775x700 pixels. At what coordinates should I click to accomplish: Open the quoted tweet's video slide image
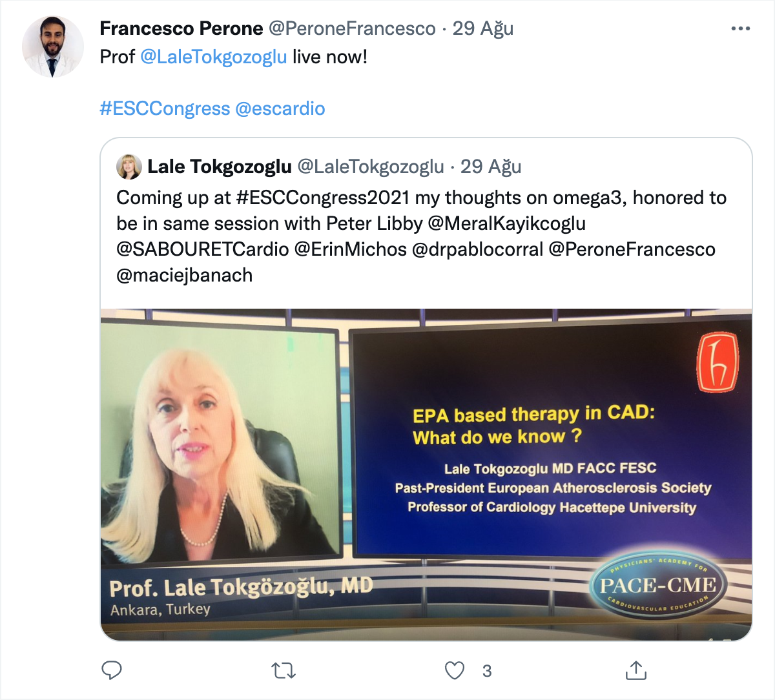click(x=426, y=475)
